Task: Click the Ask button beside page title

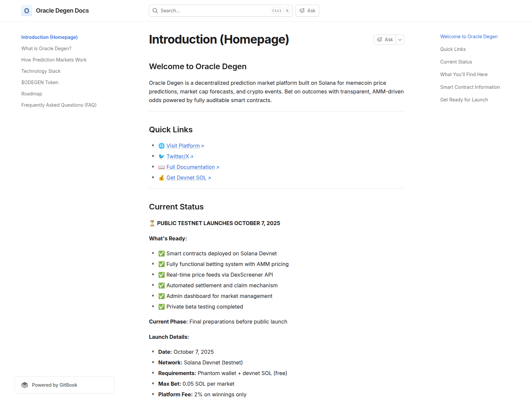Action: click(385, 40)
